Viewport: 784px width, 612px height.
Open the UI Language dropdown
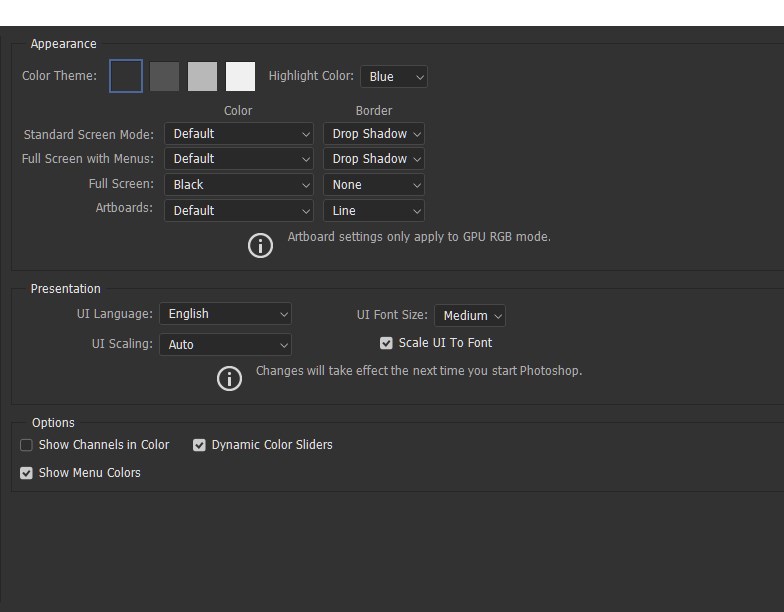click(226, 314)
